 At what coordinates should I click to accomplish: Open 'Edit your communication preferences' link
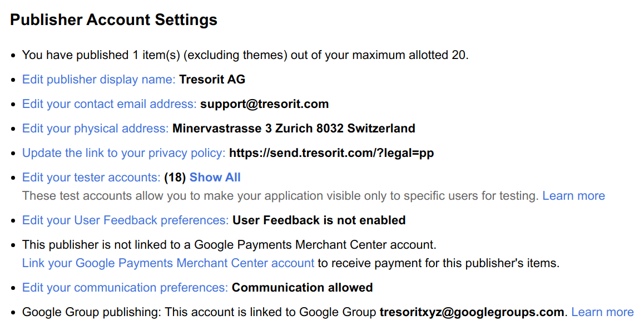(125, 288)
